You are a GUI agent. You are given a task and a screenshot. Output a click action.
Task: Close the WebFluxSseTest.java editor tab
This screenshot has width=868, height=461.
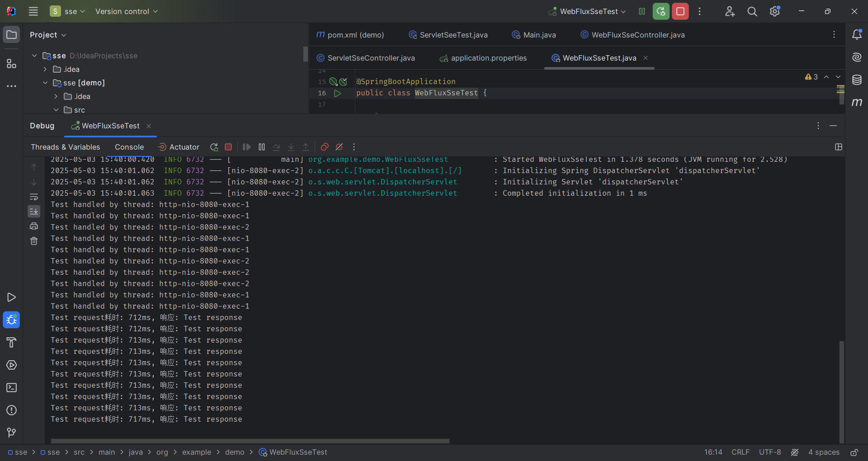pyautogui.click(x=646, y=58)
